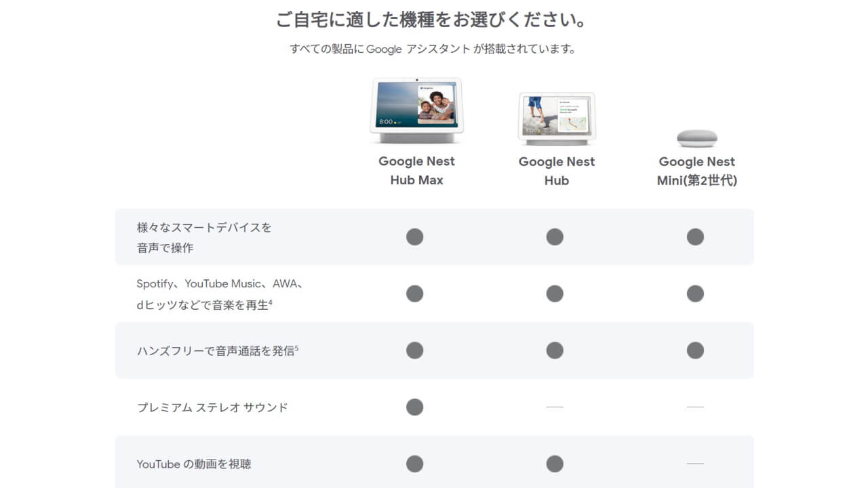
Task: Click Nest Hub dot for smart device voice control
Action: [555, 237]
